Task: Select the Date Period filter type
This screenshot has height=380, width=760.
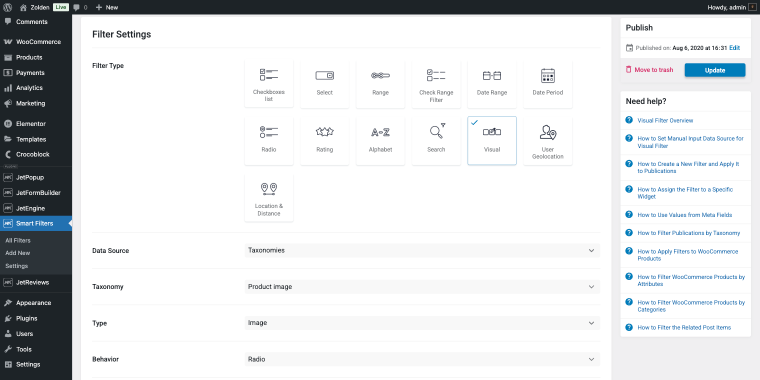Action: (x=547, y=84)
